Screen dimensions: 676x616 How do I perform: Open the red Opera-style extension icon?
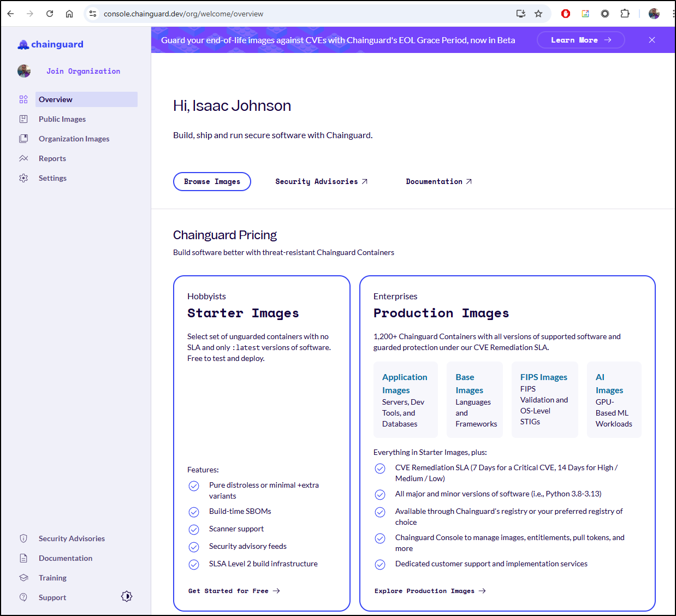coord(566,14)
